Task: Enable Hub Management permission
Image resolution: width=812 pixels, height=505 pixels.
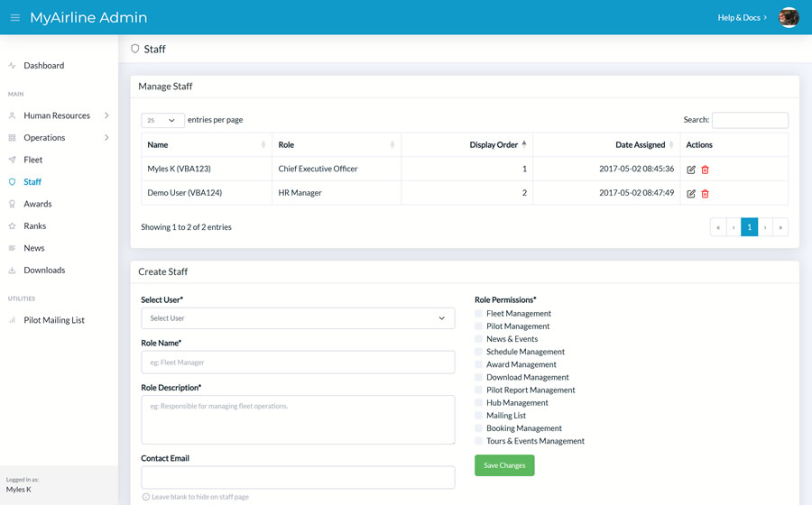Action: click(x=478, y=402)
